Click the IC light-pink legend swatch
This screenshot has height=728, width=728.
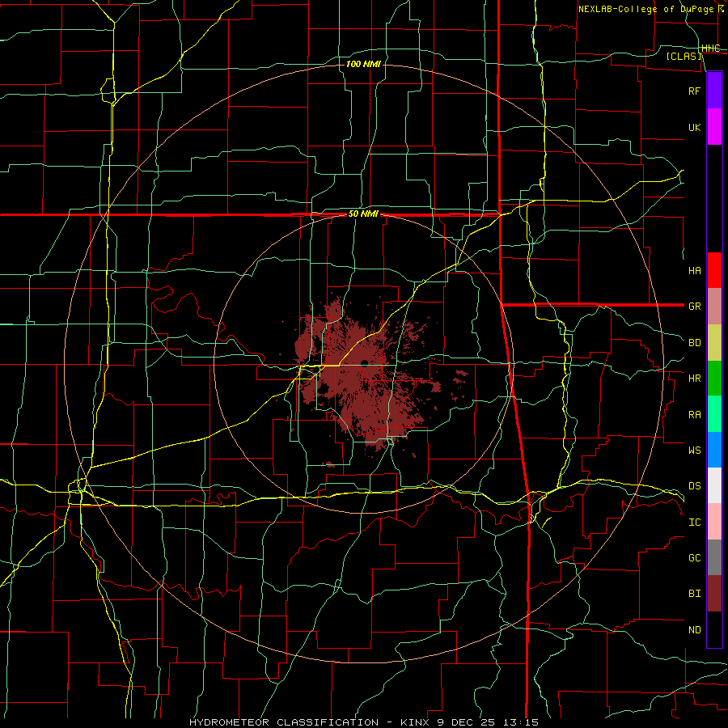tap(714, 522)
